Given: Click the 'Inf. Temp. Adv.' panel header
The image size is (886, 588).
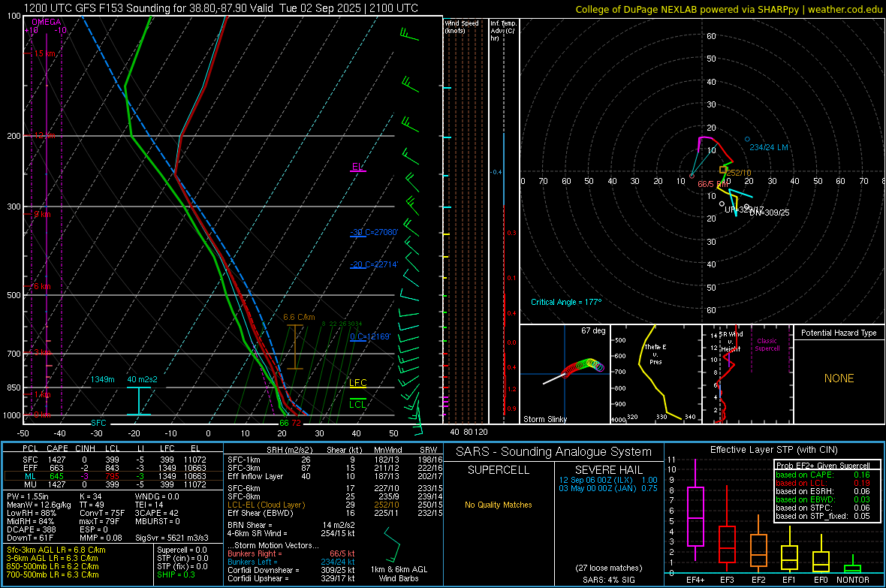Looking at the screenshot, I should (x=503, y=31).
